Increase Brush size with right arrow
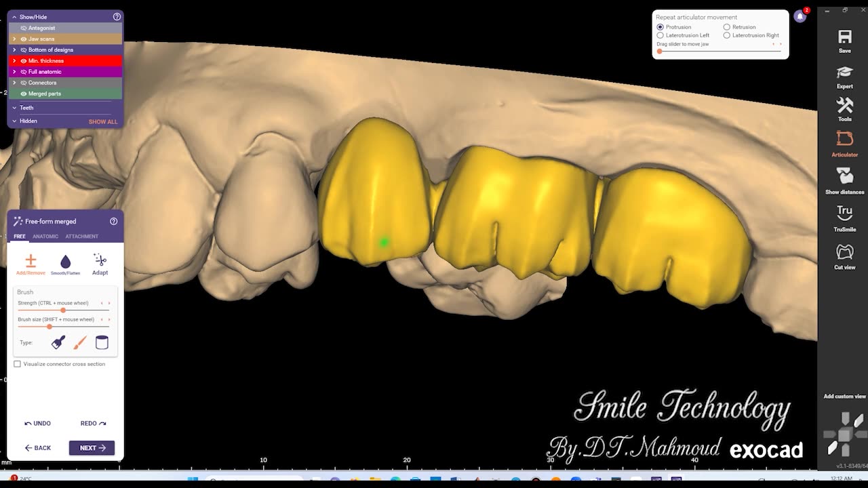Image resolution: width=868 pixels, height=488 pixels. tap(109, 319)
